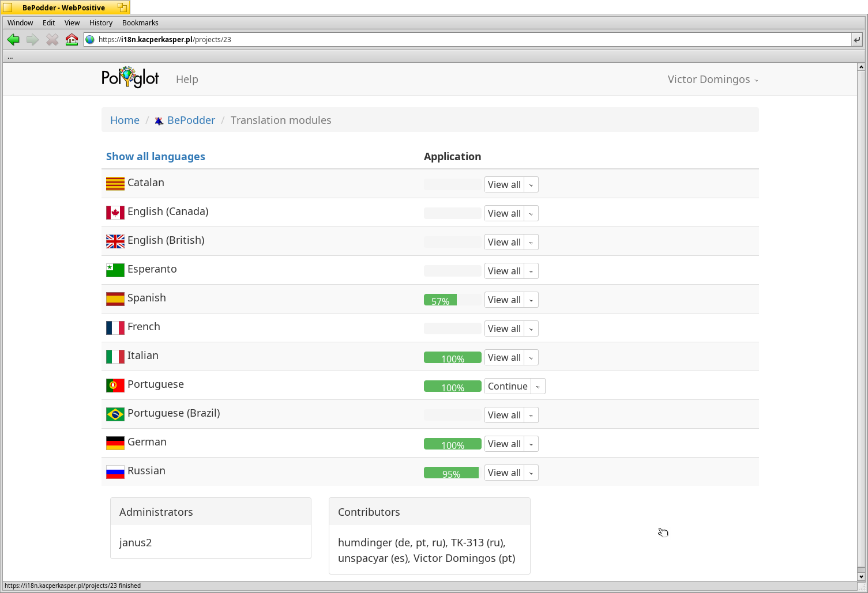Go to Home in the breadcrumb

(x=125, y=120)
